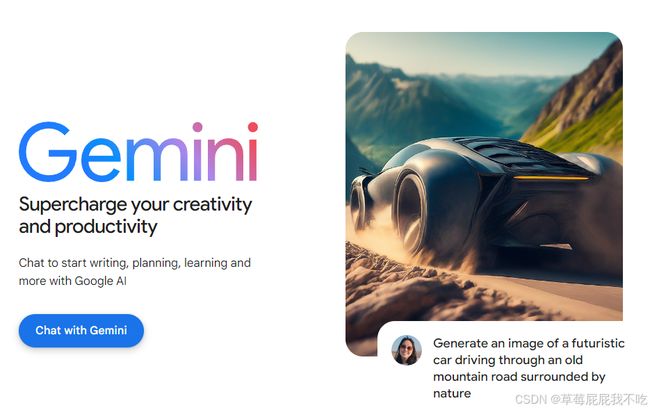Click the word 'nature' in the prompt
Image resolution: width=650 pixels, height=410 pixels.
tap(452, 393)
